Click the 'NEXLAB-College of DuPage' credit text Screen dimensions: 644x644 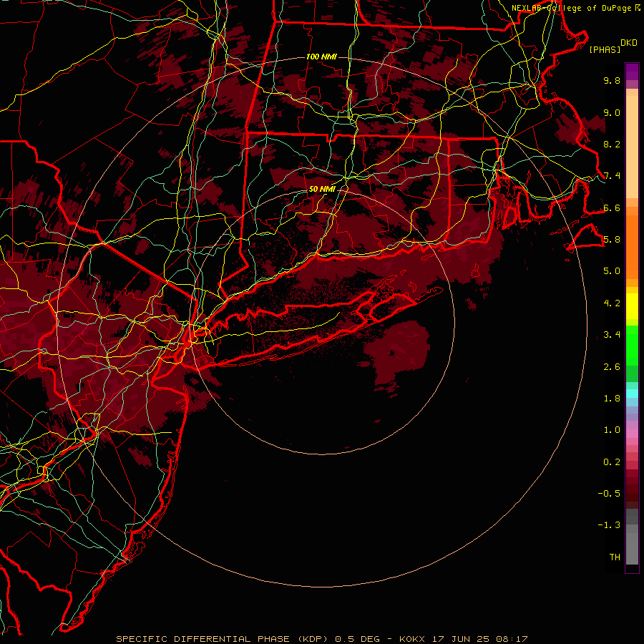coord(572,8)
